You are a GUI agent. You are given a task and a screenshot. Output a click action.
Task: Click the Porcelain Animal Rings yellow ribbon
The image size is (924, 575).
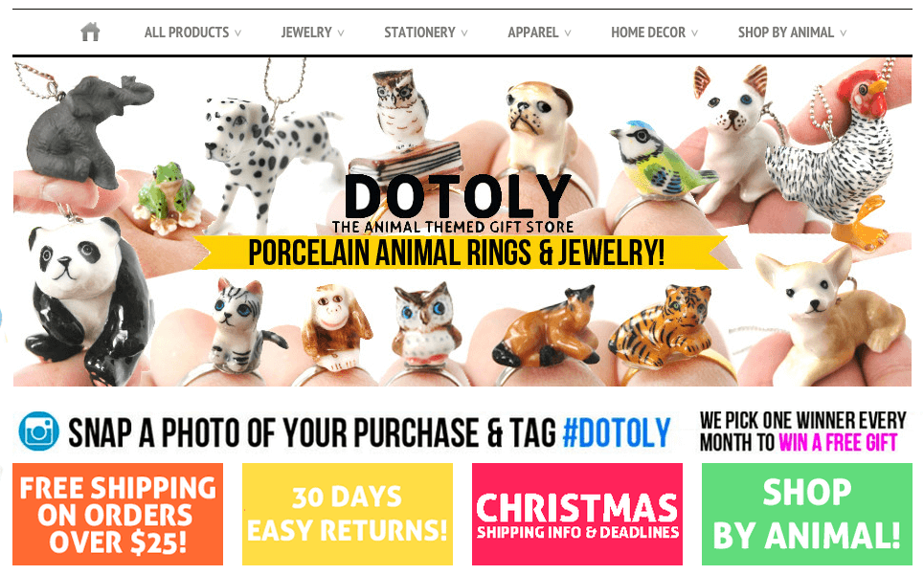pos(457,254)
